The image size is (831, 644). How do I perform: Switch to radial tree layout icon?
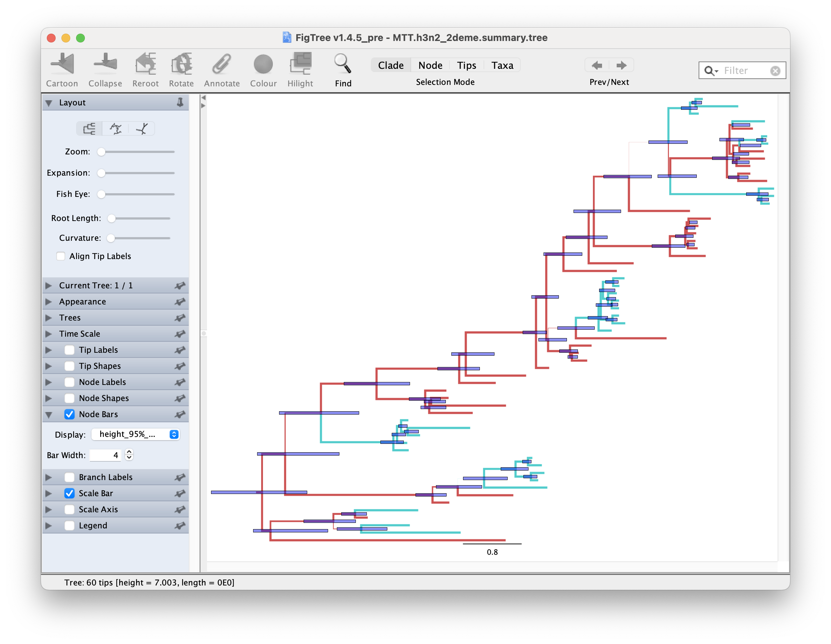tap(142, 129)
